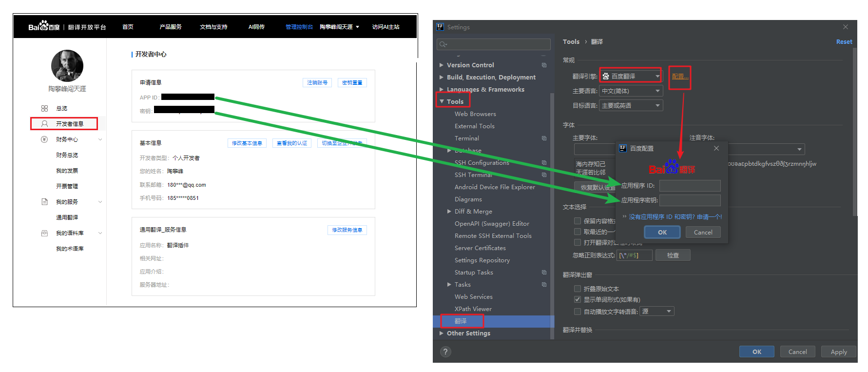Click the 检查 regex check button
The image size is (868, 372).
point(673,255)
